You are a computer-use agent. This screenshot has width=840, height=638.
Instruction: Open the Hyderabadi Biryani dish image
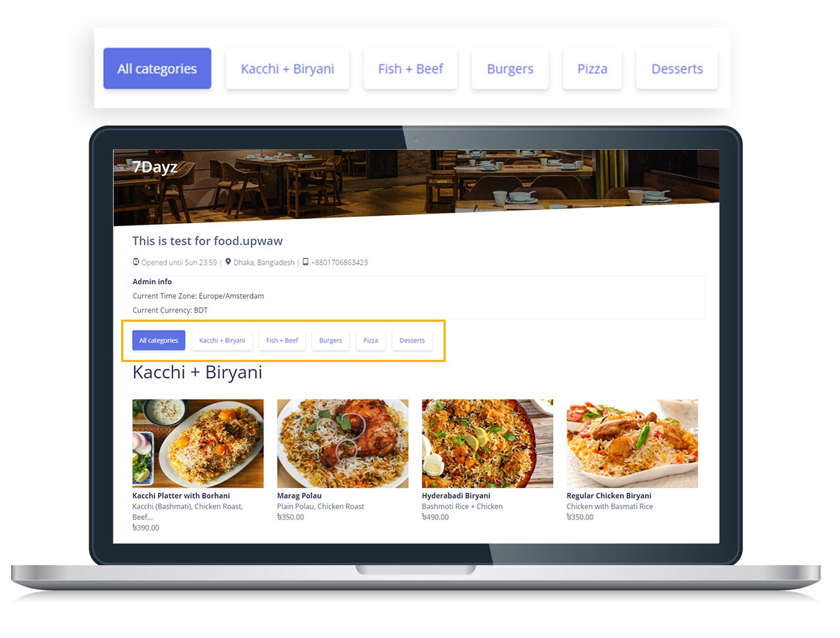pyautogui.click(x=488, y=443)
